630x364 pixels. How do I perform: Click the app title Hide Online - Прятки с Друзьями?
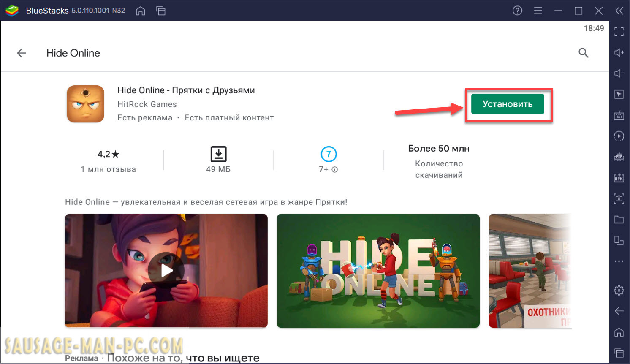tap(186, 90)
